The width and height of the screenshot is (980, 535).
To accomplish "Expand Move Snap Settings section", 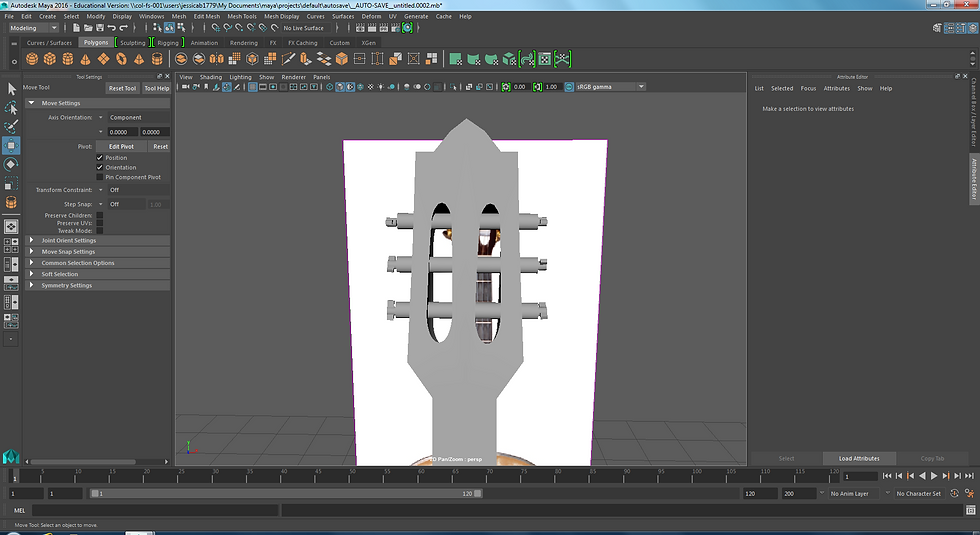I will point(98,251).
